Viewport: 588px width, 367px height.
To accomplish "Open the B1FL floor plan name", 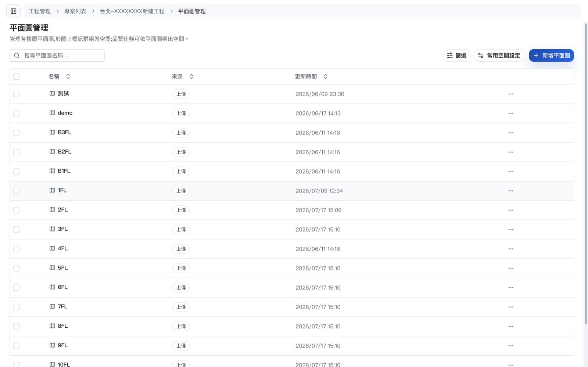I will [64, 171].
